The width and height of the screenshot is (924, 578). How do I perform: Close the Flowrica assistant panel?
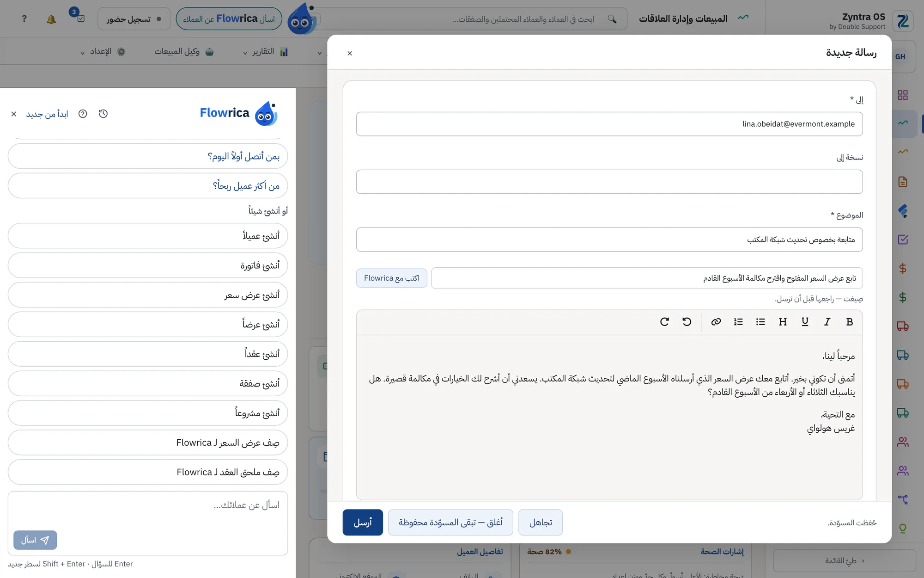tap(14, 114)
